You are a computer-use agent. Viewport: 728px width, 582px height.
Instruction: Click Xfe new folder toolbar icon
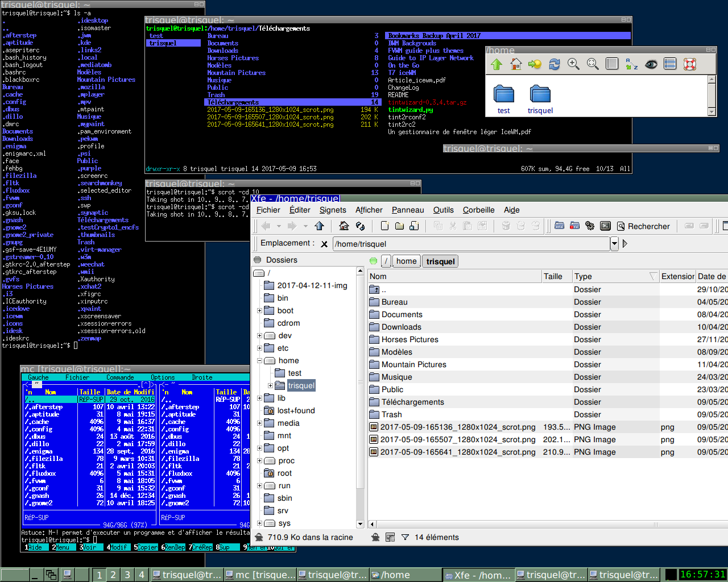click(x=400, y=226)
